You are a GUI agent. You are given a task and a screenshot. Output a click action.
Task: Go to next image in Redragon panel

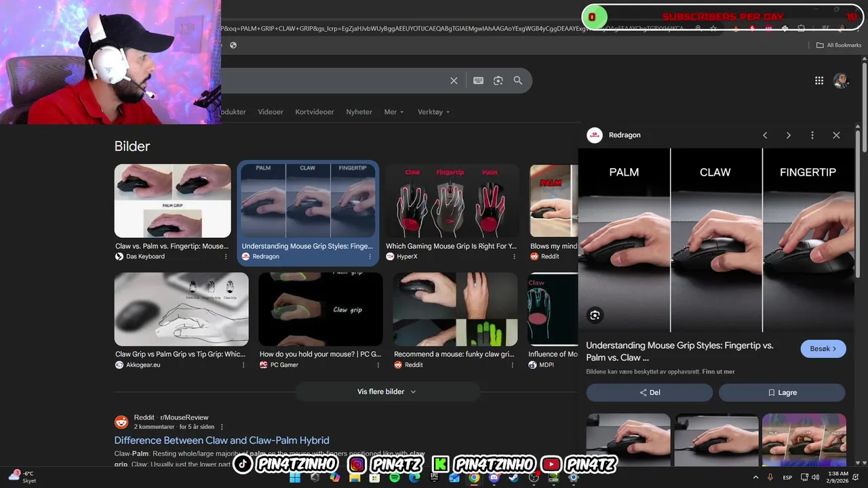click(x=788, y=136)
